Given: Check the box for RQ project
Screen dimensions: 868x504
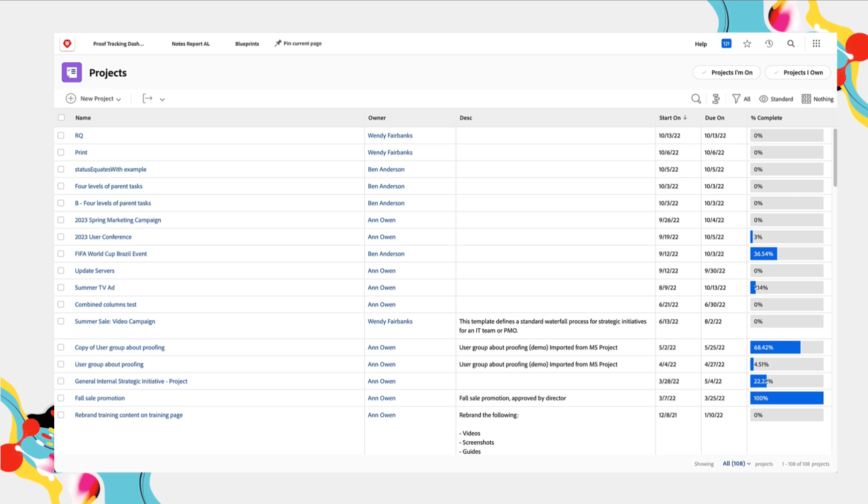Looking at the screenshot, I should tap(61, 136).
